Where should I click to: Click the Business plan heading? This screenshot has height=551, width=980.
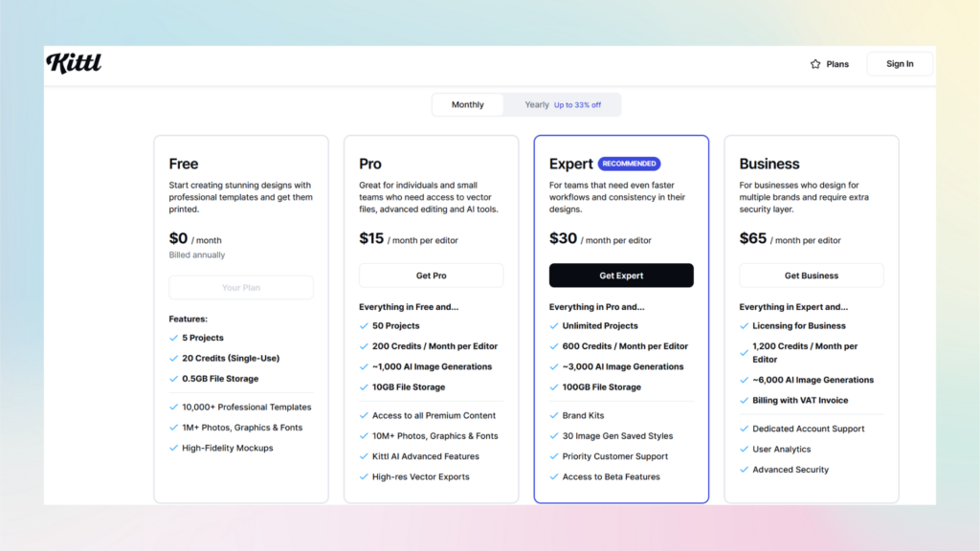point(769,164)
